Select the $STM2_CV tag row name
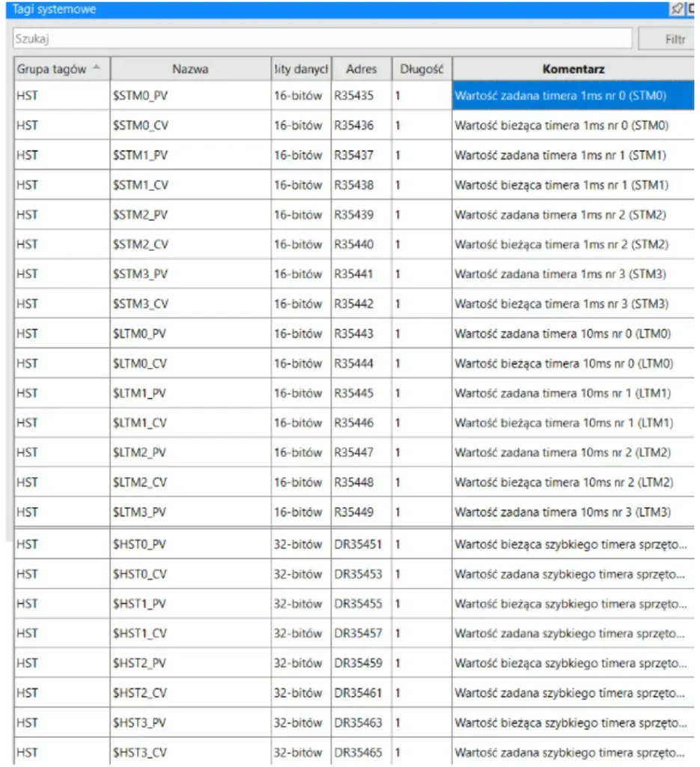 (x=141, y=244)
